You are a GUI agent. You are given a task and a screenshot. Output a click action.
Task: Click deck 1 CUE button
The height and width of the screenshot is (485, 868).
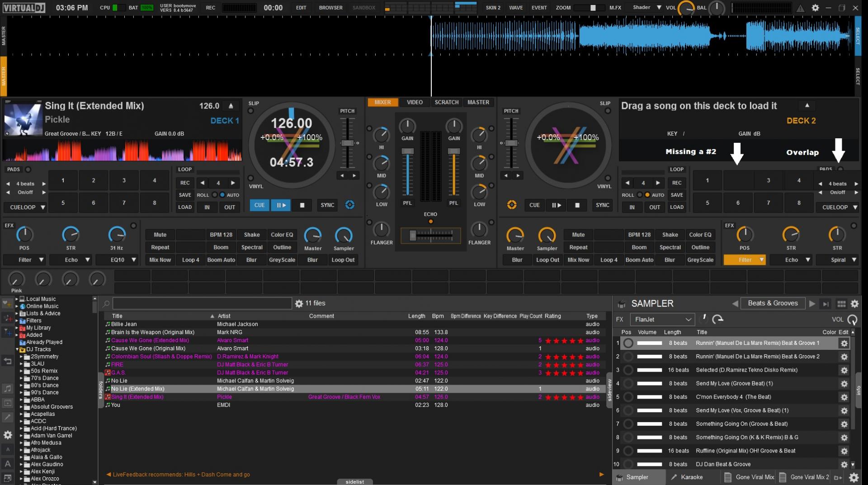pyautogui.click(x=259, y=205)
